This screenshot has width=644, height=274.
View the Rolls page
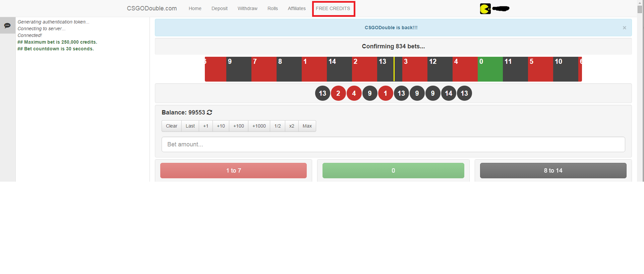[273, 8]
